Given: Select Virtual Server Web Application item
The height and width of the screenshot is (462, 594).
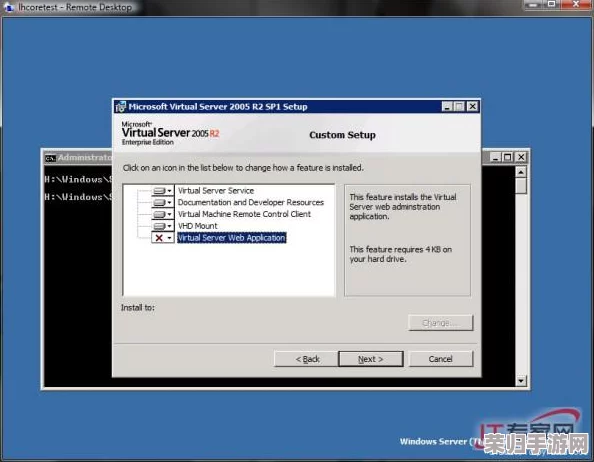Looking at the screenshot, I should click(x=231, y=238).
